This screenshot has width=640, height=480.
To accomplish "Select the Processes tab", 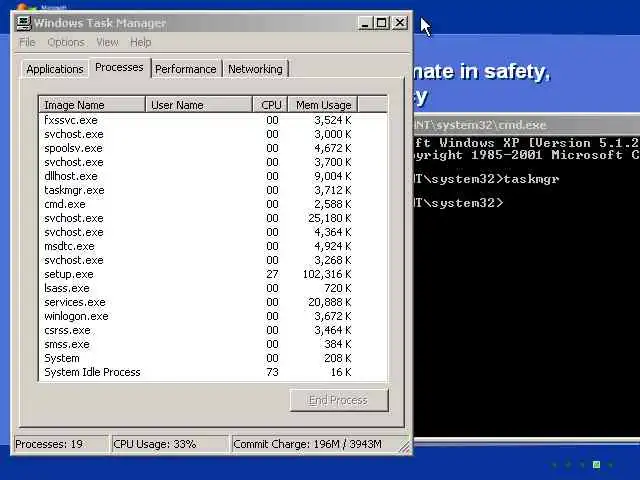I will pos(119,67).
